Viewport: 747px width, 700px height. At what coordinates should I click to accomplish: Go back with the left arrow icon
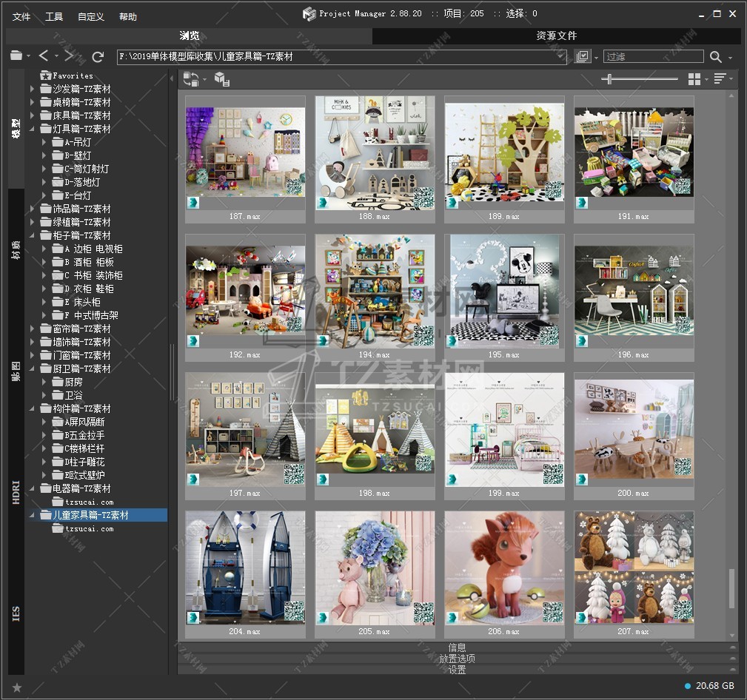tap(44, 56)
